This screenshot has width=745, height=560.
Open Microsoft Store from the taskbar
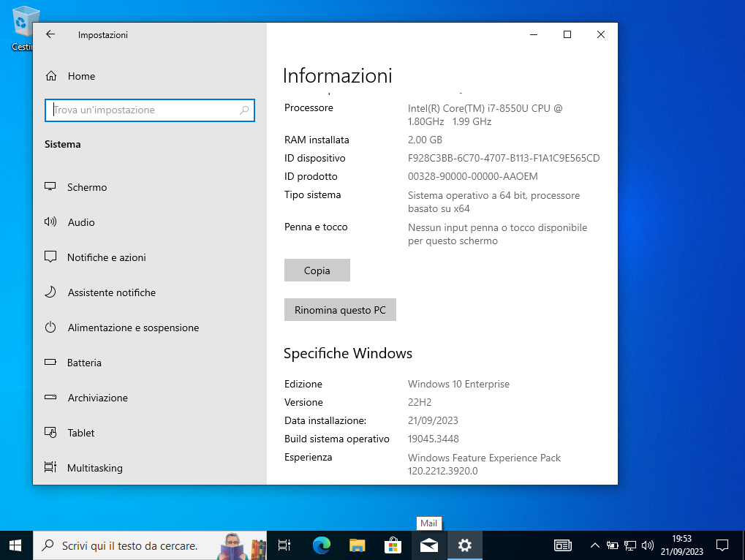(x=393, y=546)
